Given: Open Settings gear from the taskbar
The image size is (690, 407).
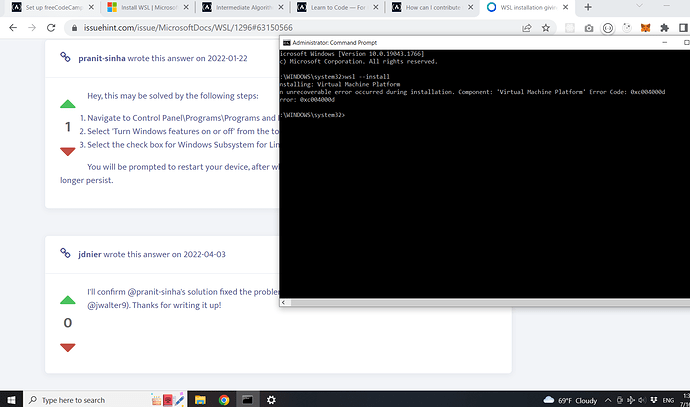Looking at the screenshot, I should pyautogui.click(x=272, y=400).
